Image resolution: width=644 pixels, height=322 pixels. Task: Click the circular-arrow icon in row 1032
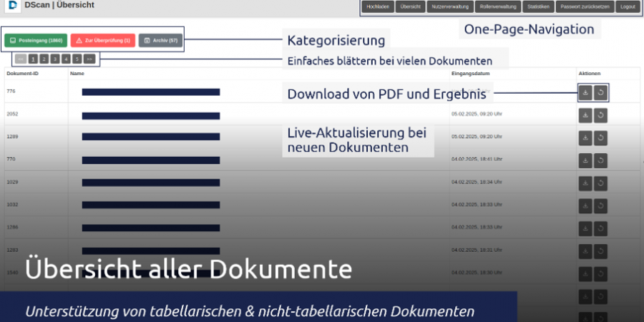[600, 206]
